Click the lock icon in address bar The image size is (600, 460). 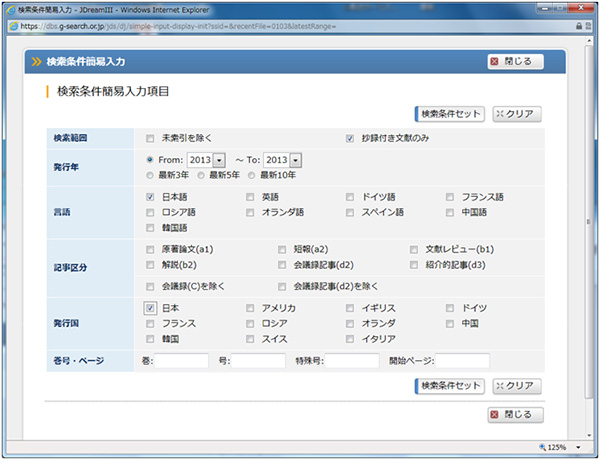click(x=12, y=24)
